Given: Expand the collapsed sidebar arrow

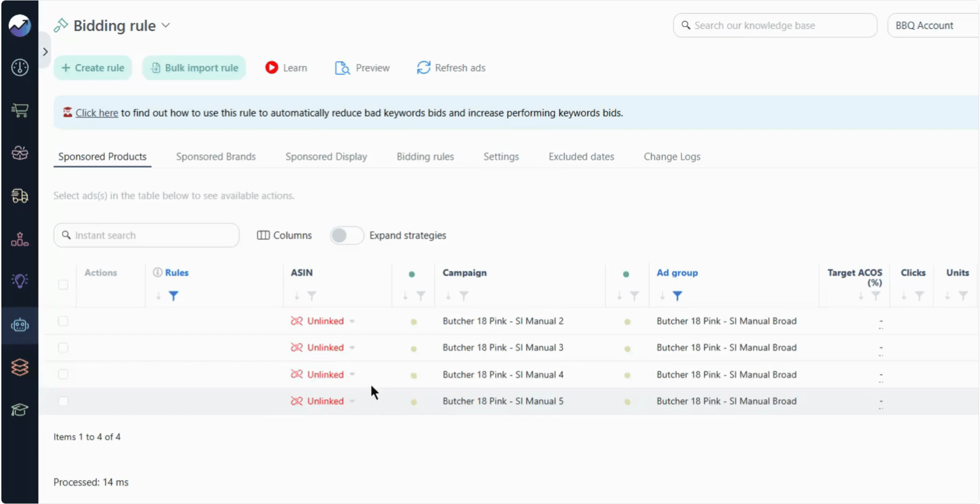Looking at the screenshot, I should tap(45, 51).
